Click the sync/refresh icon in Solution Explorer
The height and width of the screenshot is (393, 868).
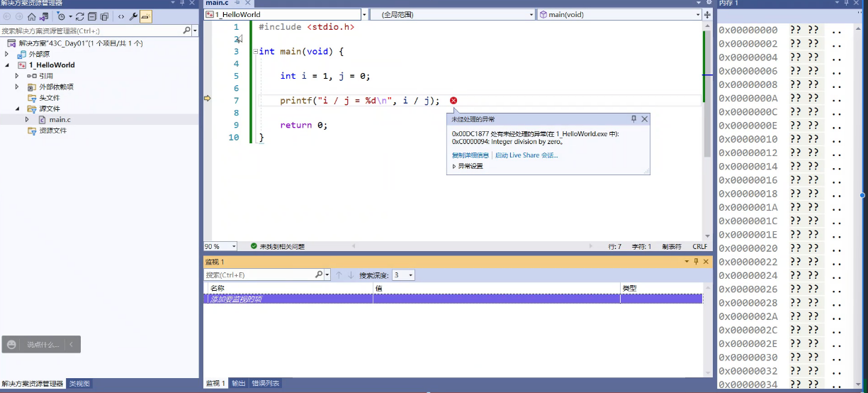coord(80,16)
